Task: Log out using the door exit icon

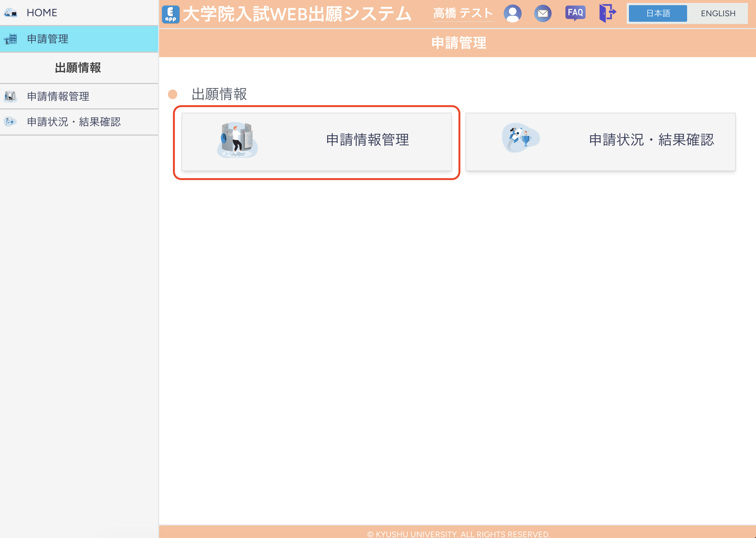Action: (607, 13)
